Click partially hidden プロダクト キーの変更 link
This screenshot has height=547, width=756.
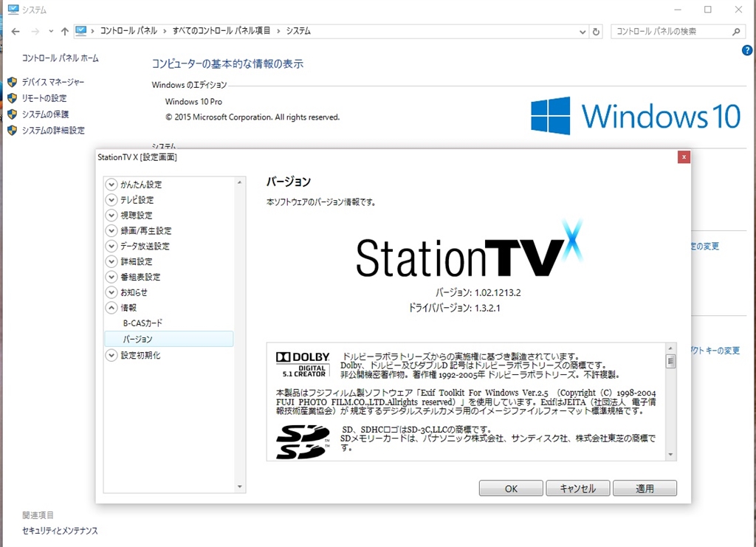coord(715,351)
